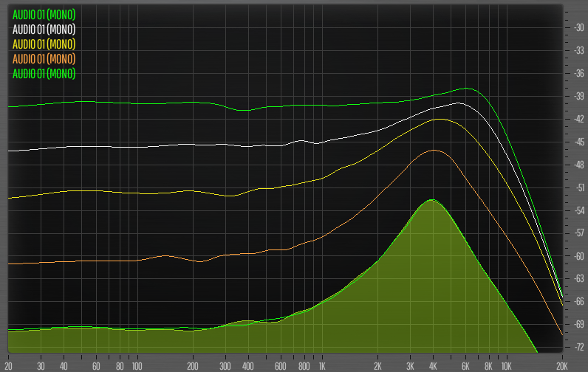Click the peak of the white curve

pyautogui.click(x=458, y=103)
